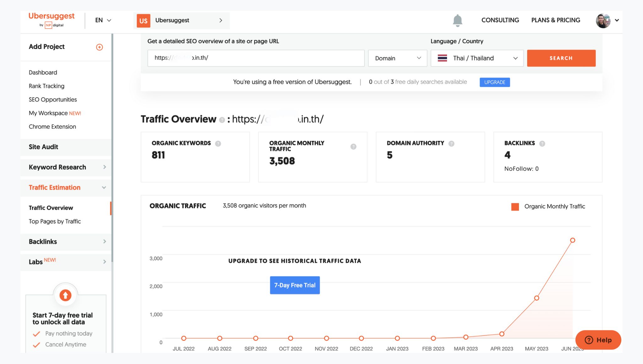Screen dimensions: 643x364
Task: Open the CONSULTING link
Action: click(x=500, y=20)
